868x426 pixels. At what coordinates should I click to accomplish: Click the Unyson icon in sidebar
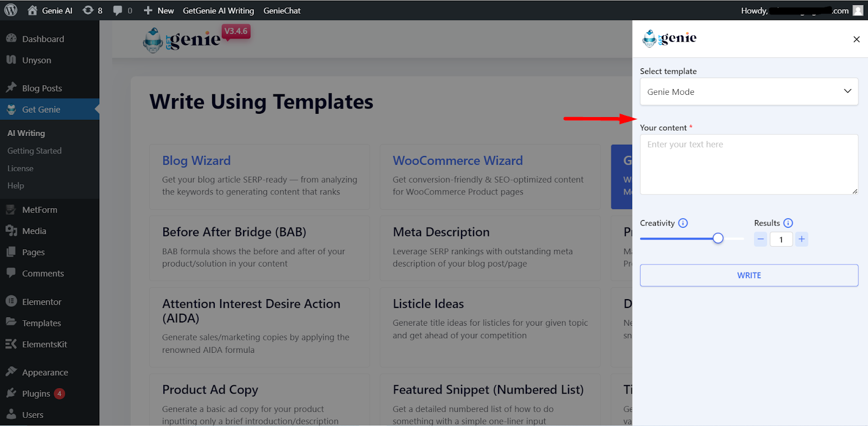coord(11,60)
